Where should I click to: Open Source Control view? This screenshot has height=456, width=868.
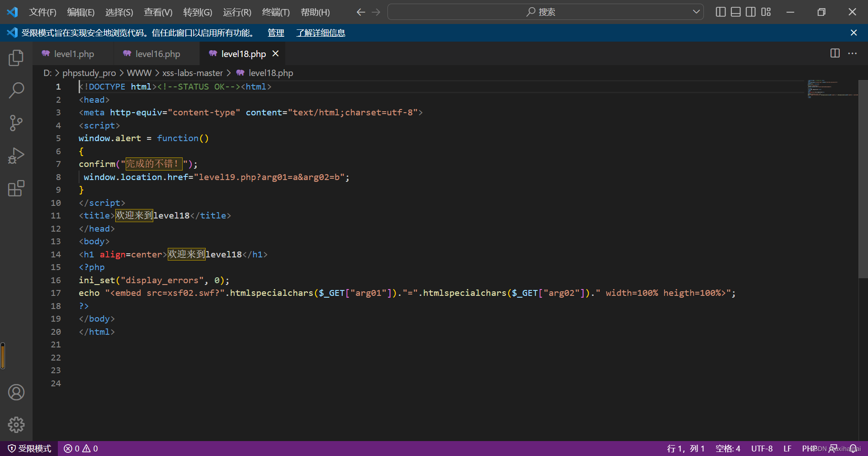[x=16, y=123]
